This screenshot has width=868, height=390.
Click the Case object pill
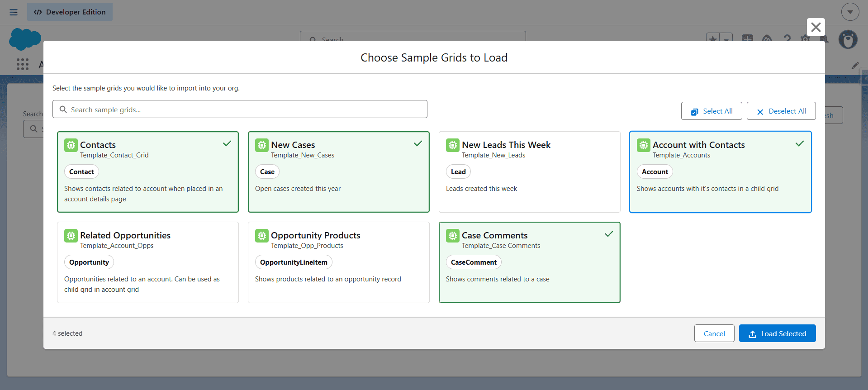(x=267, y=172)
